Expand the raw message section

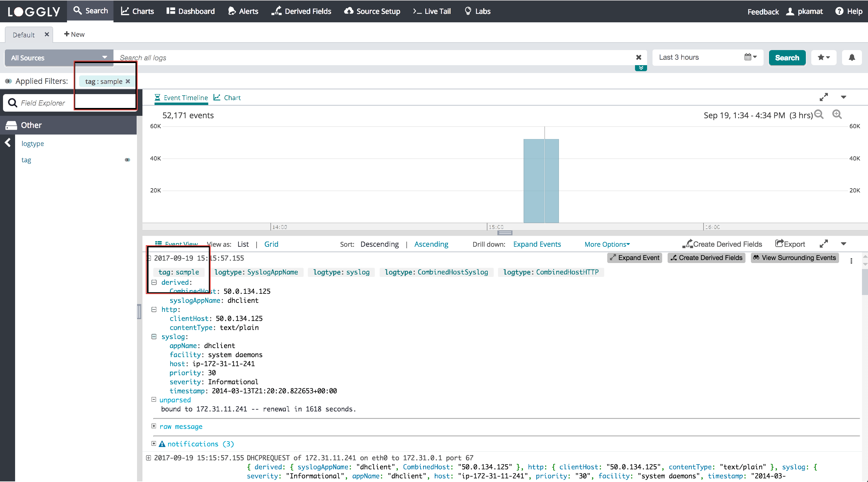tap(154, 426)
